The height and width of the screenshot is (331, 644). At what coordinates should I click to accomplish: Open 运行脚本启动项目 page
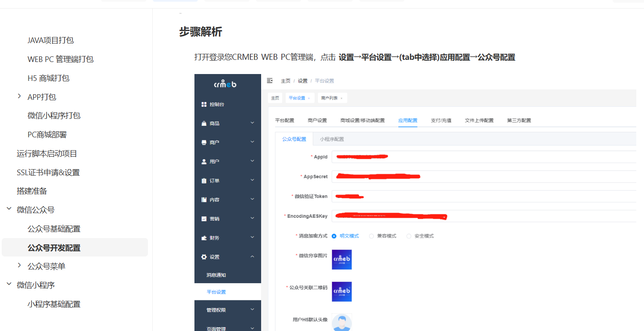pos(47,153)
